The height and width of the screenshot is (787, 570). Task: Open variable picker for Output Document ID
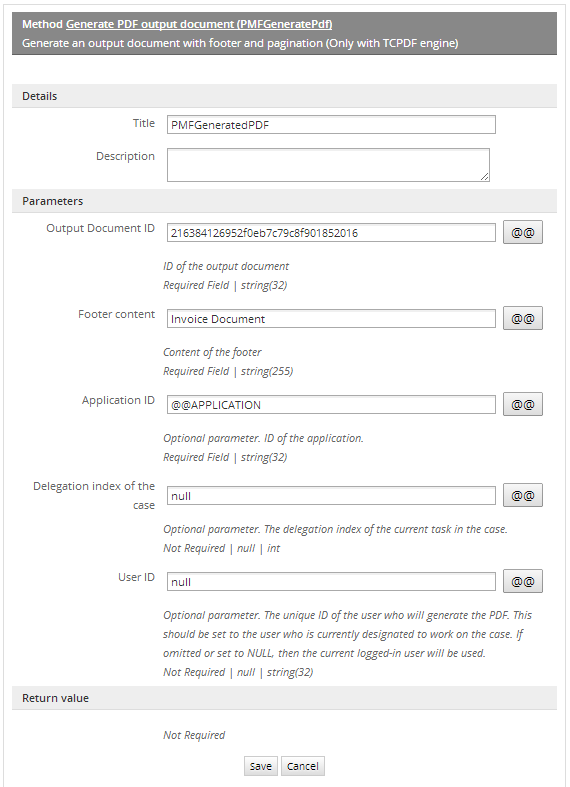(523, 232)
